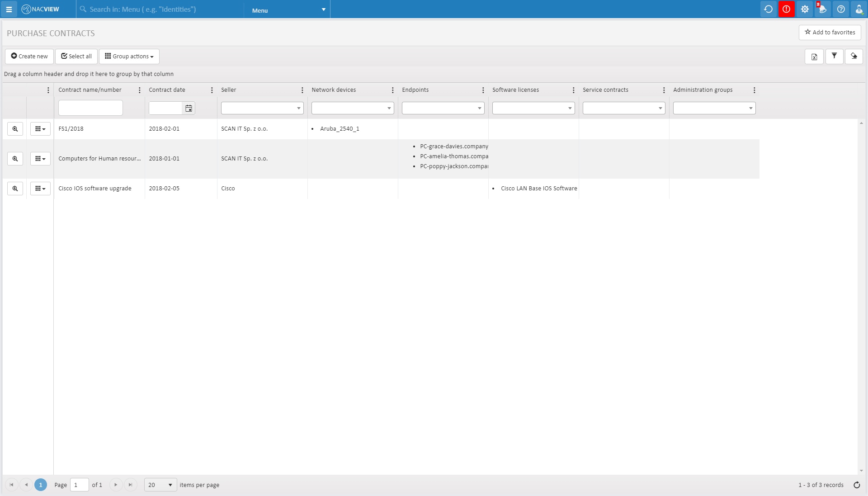Click Select all checkbox button
The height and width of the screenshot is (496, 868).
pos(76,57)
